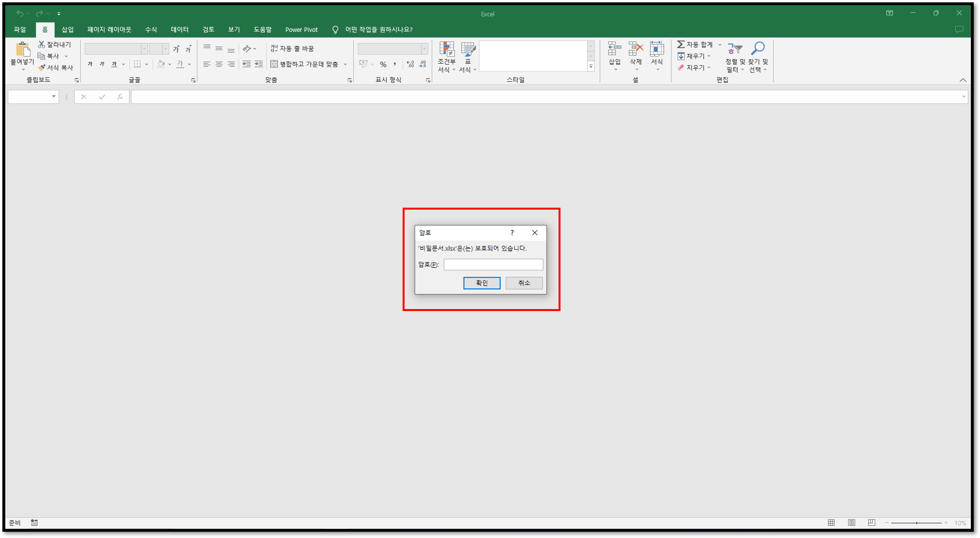Click the Sort & Filter (정렬 및 필터) icon
Image resolution: width=980 pixels, height=538 pixels.
(x=735, y=49)
